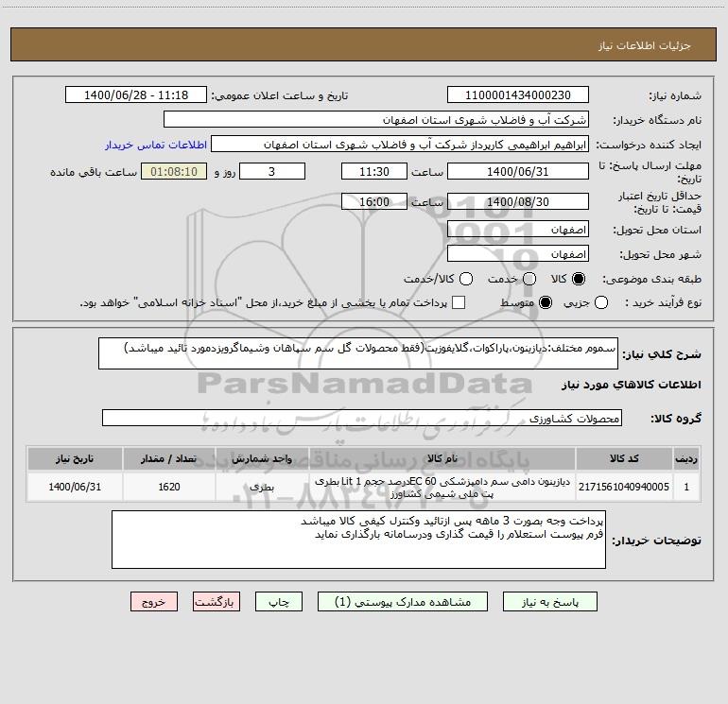Click the استان محل تحویل field
This screenshot has height=704, width=728.
pos(518,230)
